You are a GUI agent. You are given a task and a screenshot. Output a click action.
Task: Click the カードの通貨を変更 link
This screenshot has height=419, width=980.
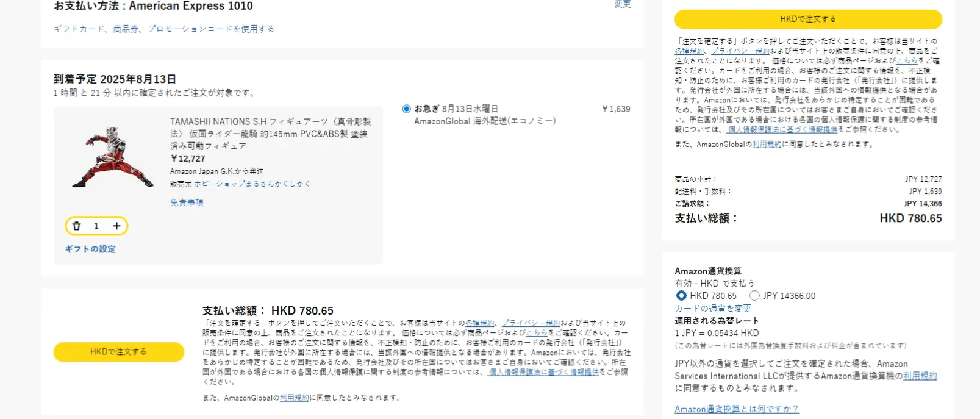coord(713,309)
